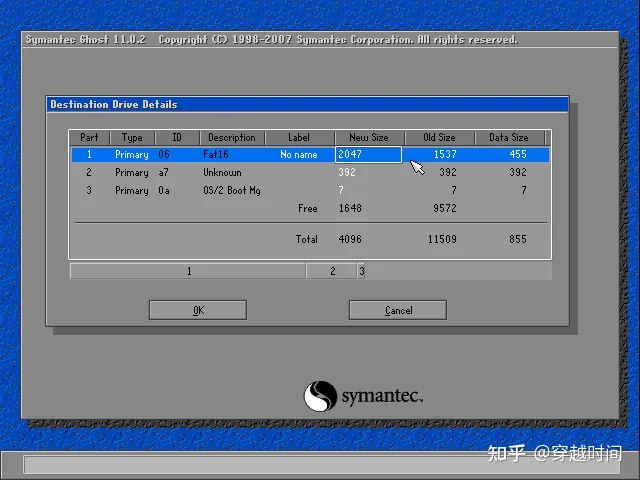The width and height of the screenshot is (640, 480).
Task: Click the Old Size column header
Action: 439,138
